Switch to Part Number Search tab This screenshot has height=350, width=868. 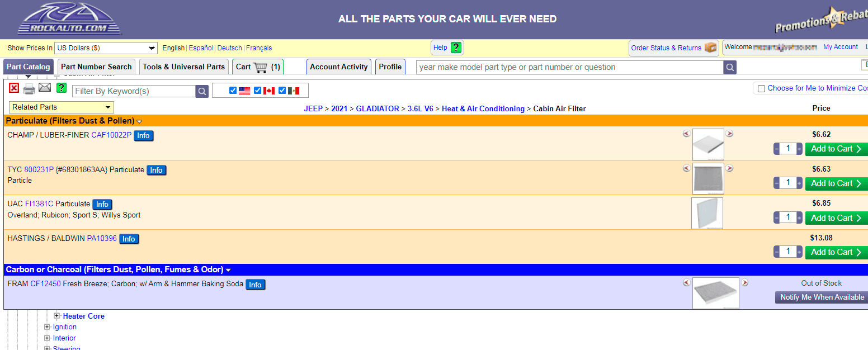pyautogui.click(x=96, y=67)
